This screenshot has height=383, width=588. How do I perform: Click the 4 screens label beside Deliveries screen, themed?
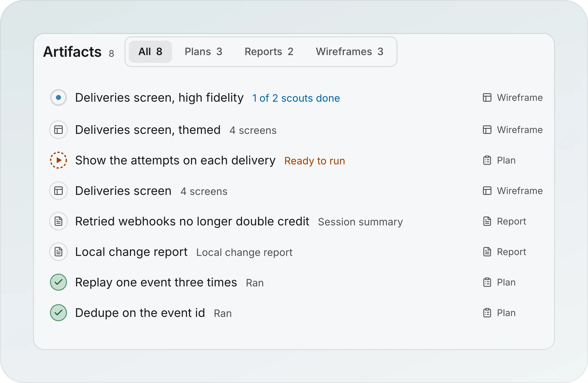pos(253,130)
